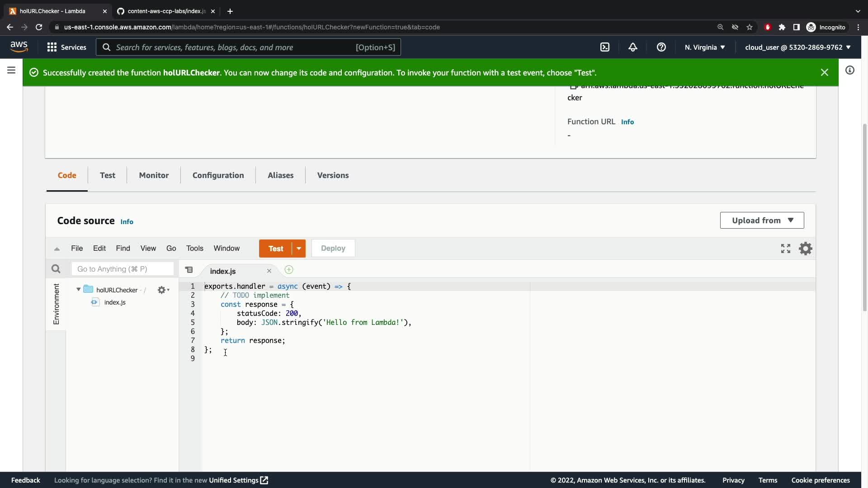Toggle the code editor fullscreen icon
The image size is (868, 488).
(x=786, y=249)
